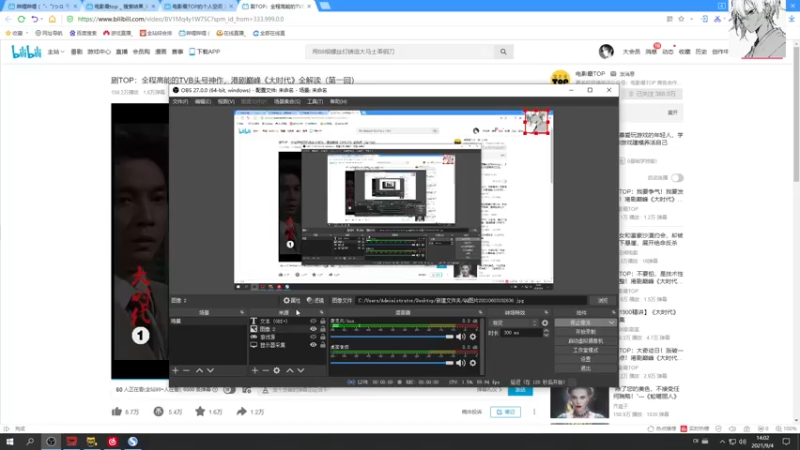Expand the Stop Streaming button dropdown arrow
The width and height of the screenshot is (800, 450).
point(612,323)
